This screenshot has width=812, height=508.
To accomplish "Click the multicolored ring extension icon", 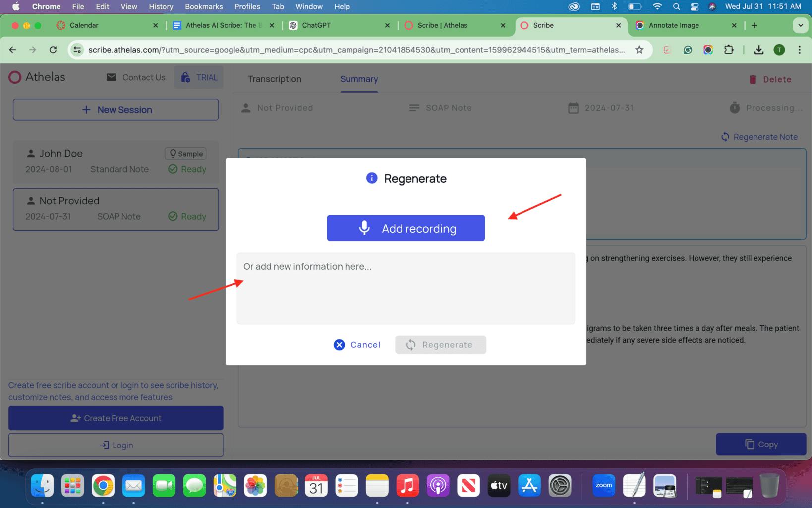I will coord(708,50).
